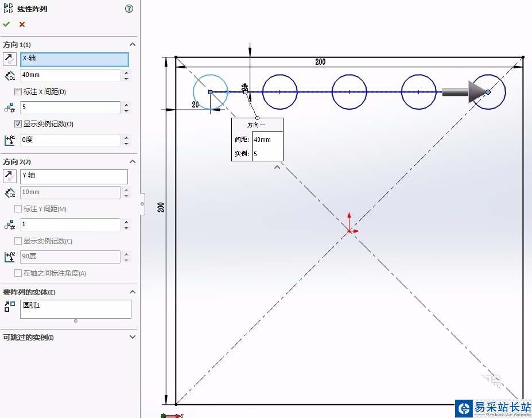The image size is (532, 418).
Task: Click the 200 vertical dimension text
Action: (x=161, y=207)
